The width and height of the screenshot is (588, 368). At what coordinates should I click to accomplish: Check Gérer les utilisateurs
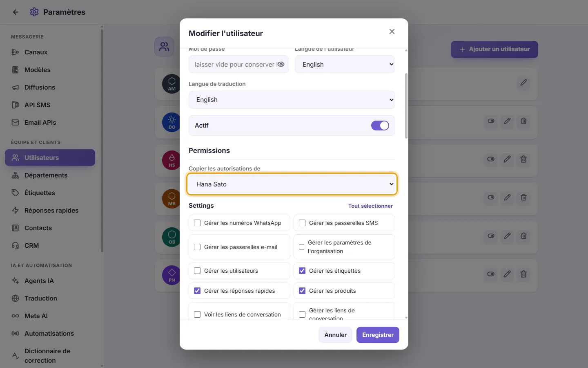coord(197,271)
